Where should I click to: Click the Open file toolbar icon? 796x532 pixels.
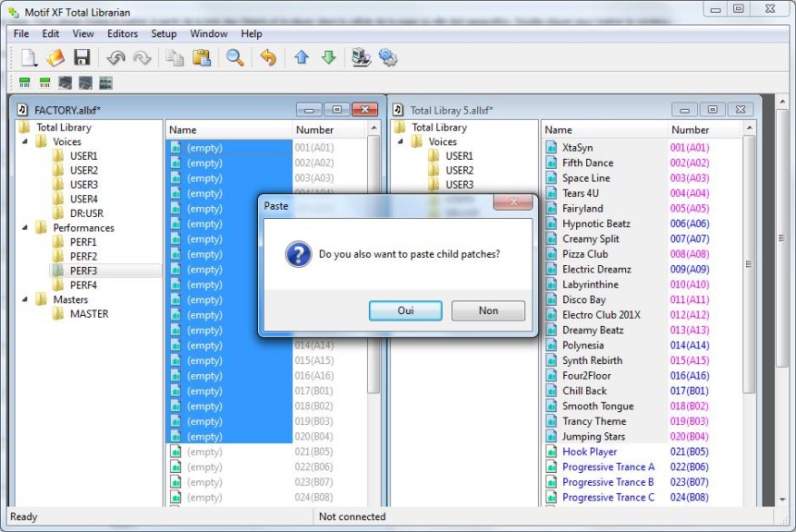(55, 57)
